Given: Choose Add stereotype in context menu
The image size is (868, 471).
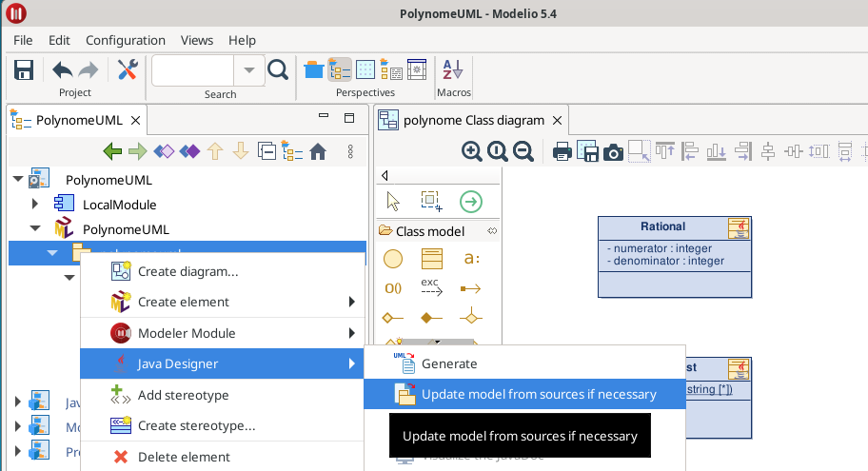Looking at the screenshot, I should click(x=223, y=395).
